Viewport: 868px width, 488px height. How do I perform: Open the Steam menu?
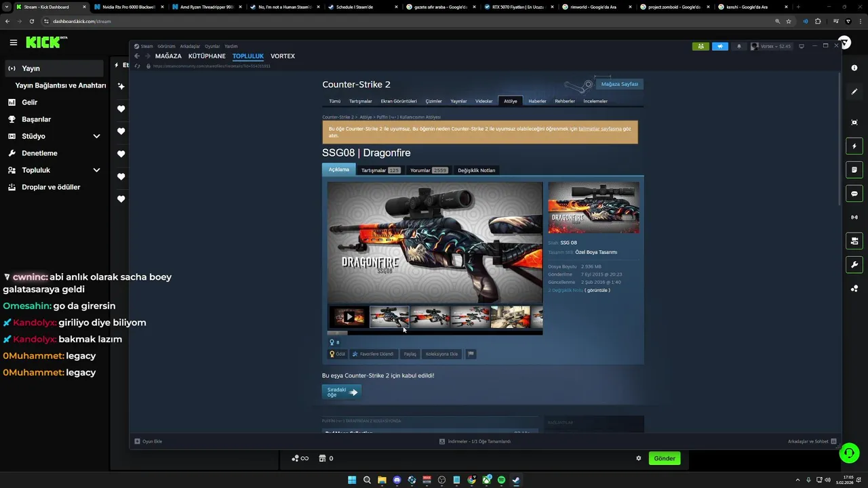(144, 46)
